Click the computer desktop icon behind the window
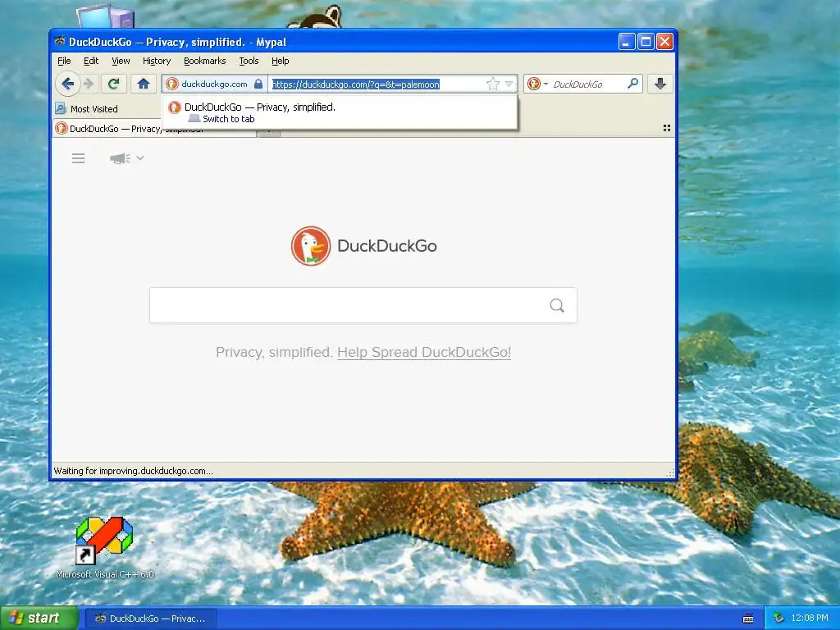 [x=105, y=16]
